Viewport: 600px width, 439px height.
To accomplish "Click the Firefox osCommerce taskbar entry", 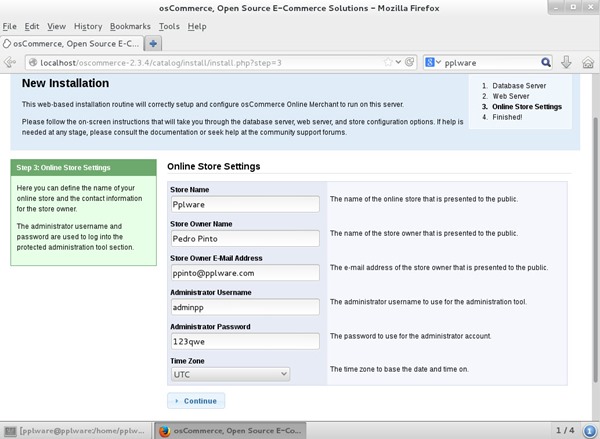I will coord(230,431).
